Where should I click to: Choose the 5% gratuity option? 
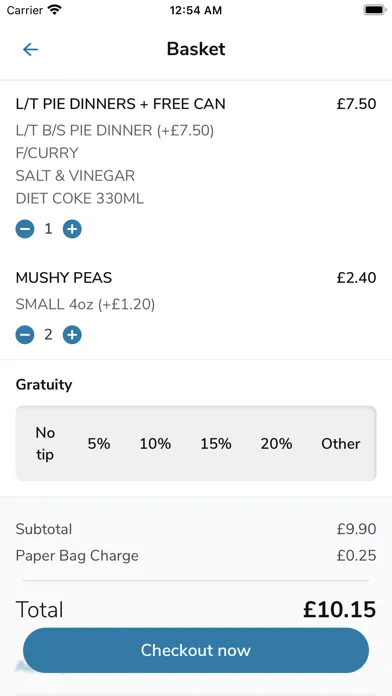point(99,443)
